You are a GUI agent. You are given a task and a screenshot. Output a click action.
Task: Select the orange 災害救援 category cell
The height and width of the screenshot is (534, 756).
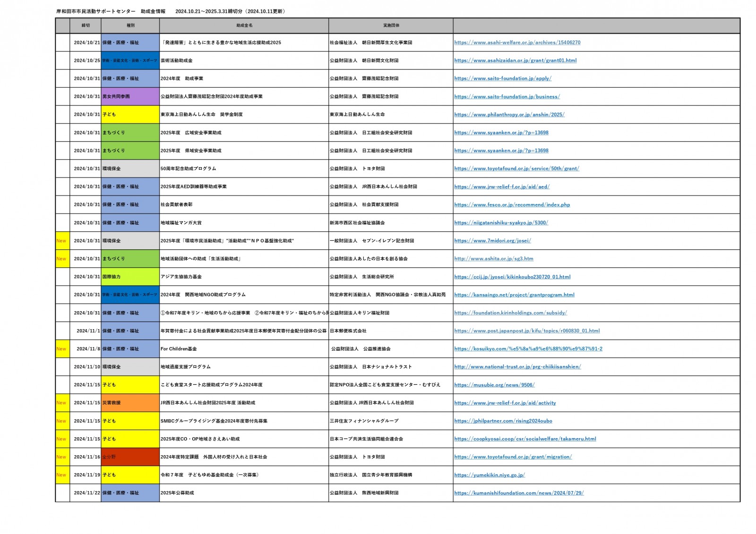click(130, 403)
